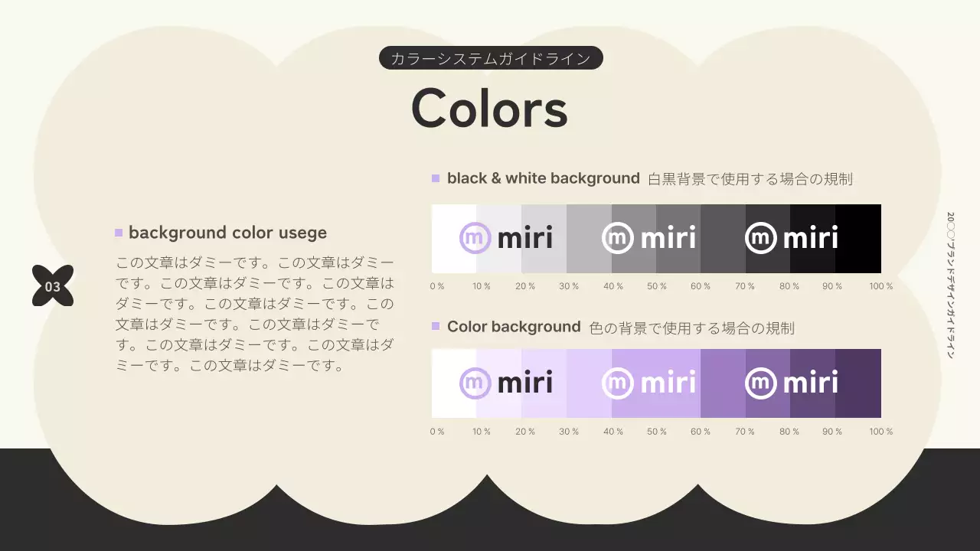Select the 'background color usege' heading text
This screenshot has height=551, width=980.
pos(227,233)
